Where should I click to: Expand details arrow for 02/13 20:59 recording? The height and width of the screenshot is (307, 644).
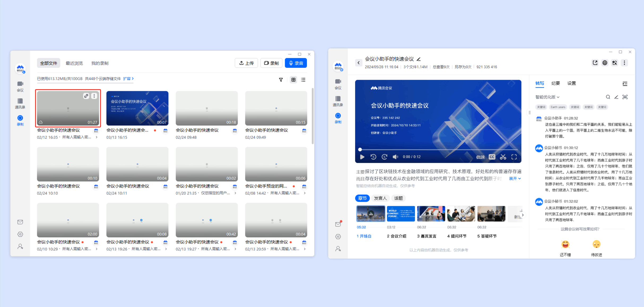305,249
